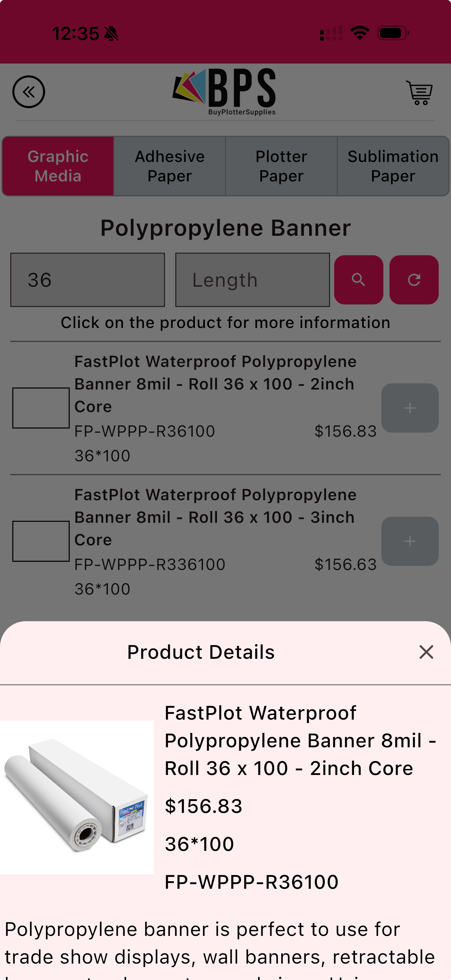451x980 pixels.
Task: Select the Plotter Paper tab
Action: (281, 166)
